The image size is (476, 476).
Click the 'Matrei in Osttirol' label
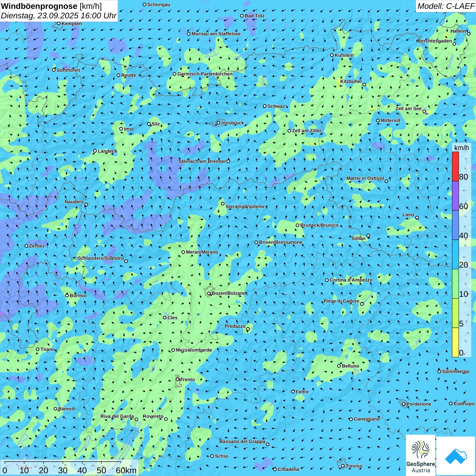(365, 178)
